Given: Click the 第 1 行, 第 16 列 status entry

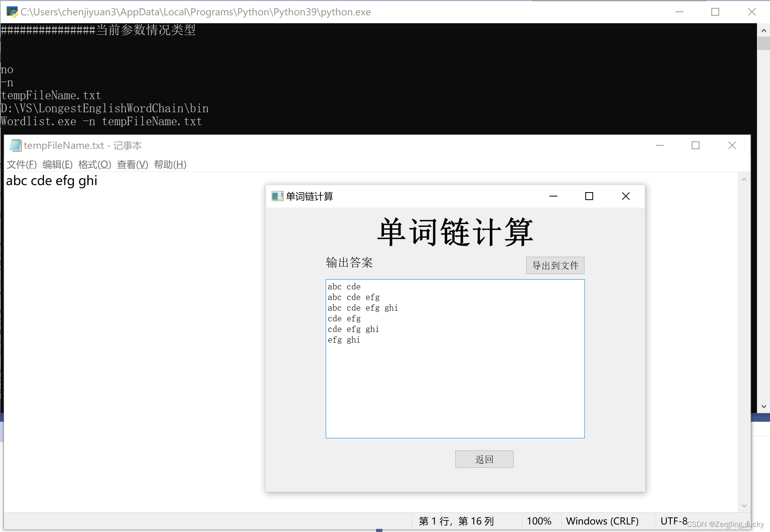Looking at the screenshot, I should click(456, 521).
